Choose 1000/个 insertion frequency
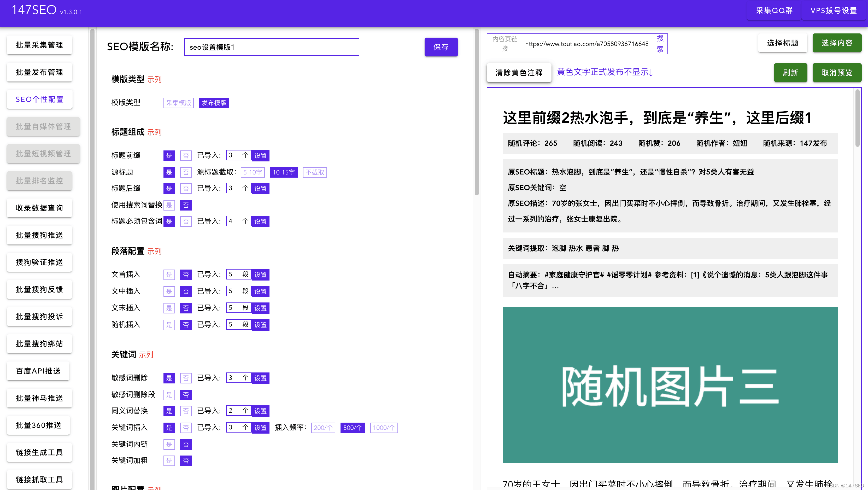 (x=384, y=428)
